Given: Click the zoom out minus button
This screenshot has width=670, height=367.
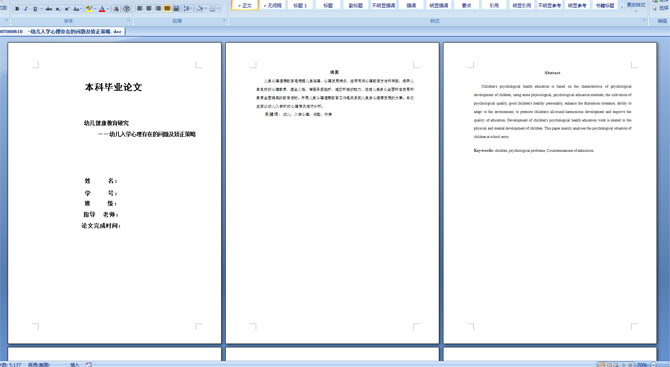Looking at the screenshot, I should pos(654,364).
